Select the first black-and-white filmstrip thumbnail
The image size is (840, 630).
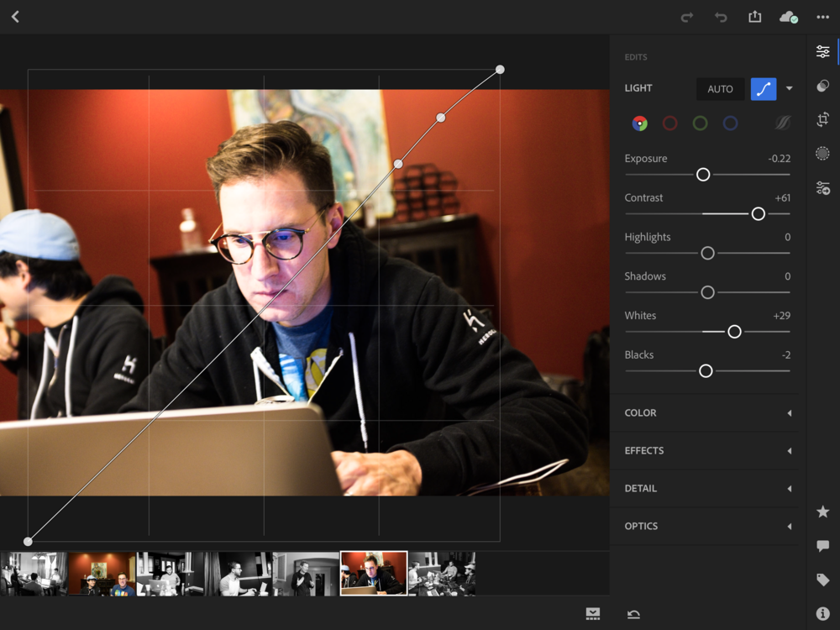(34, 574)
